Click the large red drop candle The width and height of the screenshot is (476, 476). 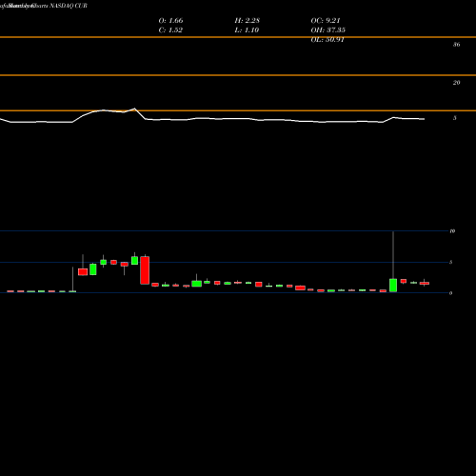[145, 270]
